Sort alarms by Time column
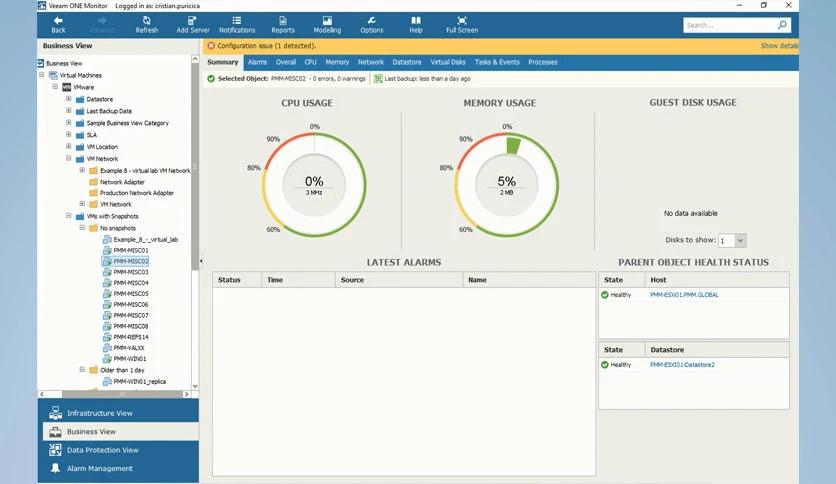Screen dimensions: 836x484 pos(298,280)
